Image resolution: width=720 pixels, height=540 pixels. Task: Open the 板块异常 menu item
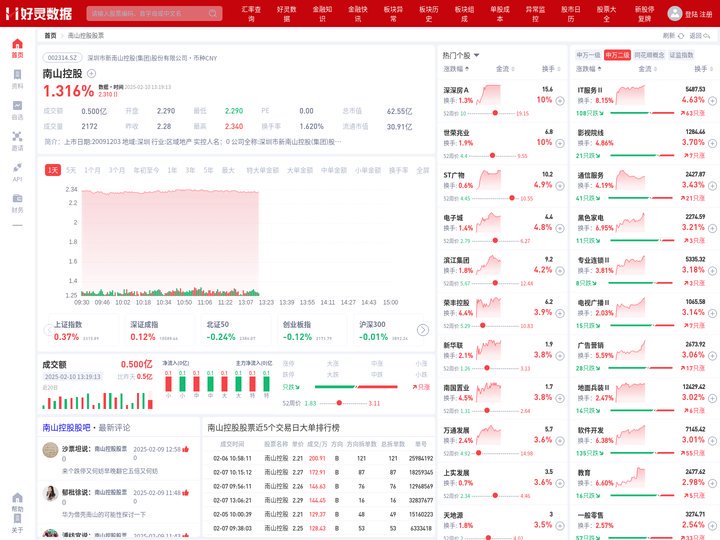point(393,14)
